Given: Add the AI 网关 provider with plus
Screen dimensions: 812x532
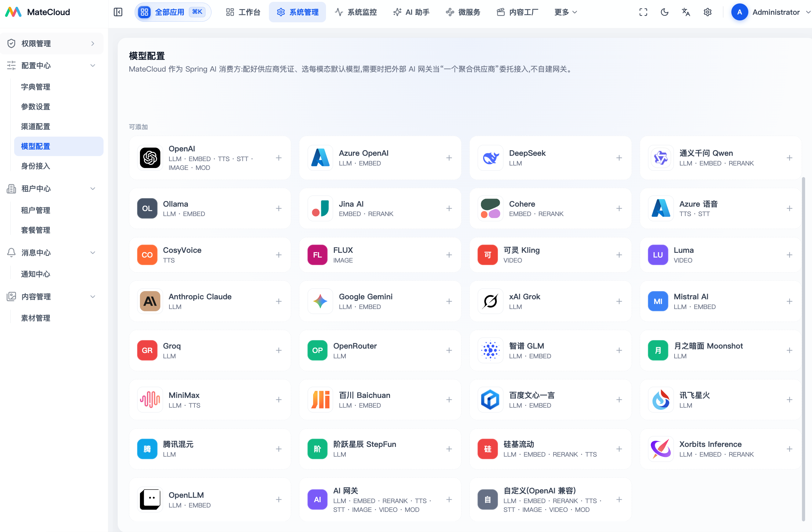Looking at the screenshot, I should point(449,500).
